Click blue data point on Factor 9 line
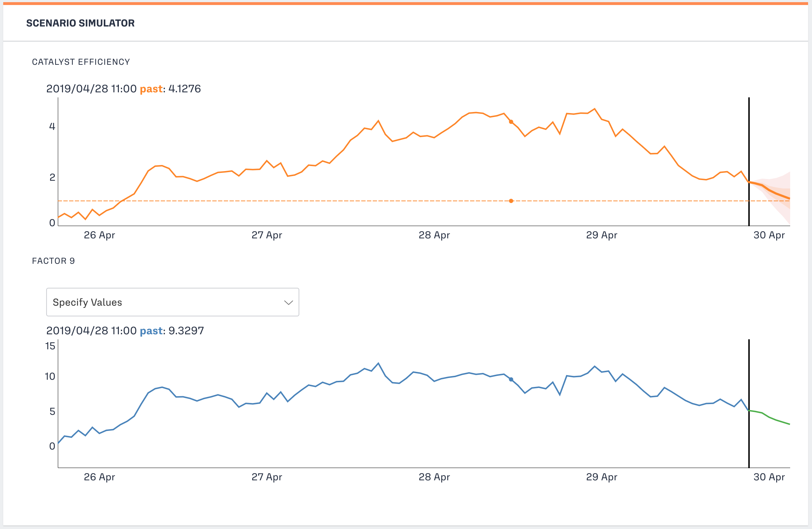The width and height of the screenshot is (812, 529). click(511, 379)
